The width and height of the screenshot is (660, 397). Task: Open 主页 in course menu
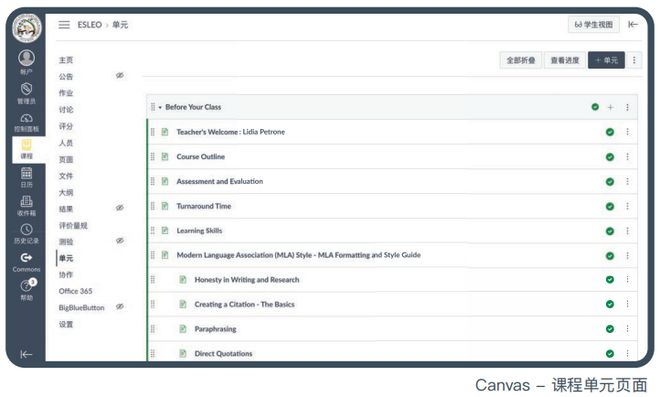[66, 60]
